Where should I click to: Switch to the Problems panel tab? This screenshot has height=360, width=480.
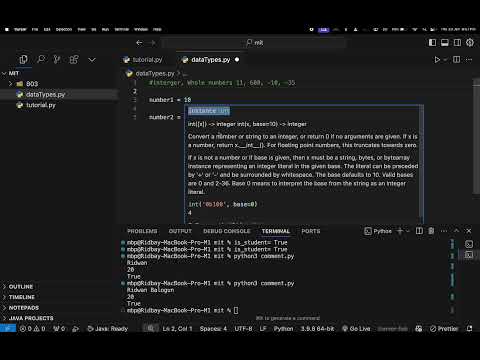coord(142,231)
